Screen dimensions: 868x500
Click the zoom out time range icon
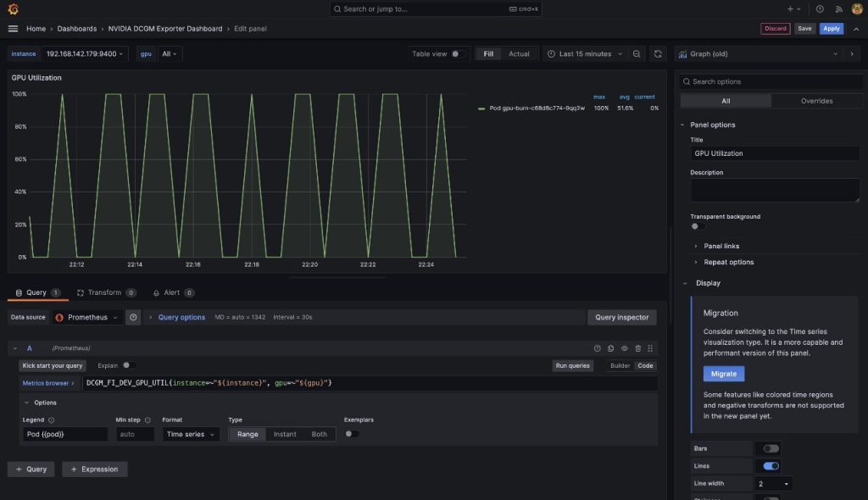637,53
